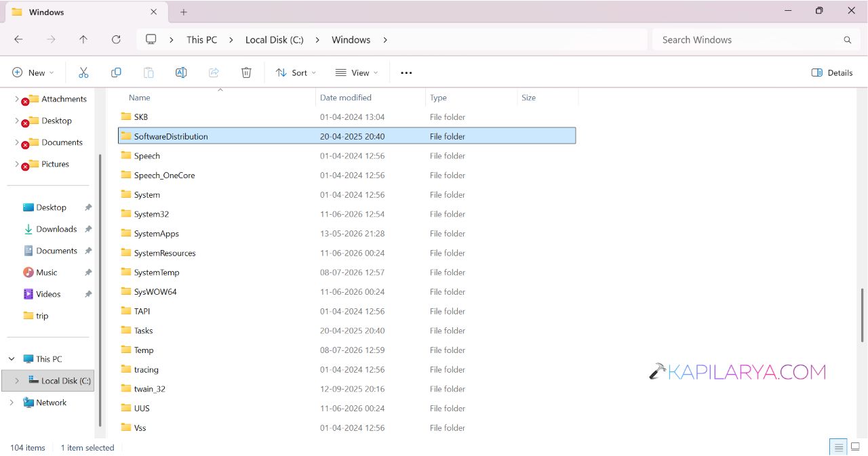Click the Search Windows field
This screenshot has width=868, height=456.
755,40
